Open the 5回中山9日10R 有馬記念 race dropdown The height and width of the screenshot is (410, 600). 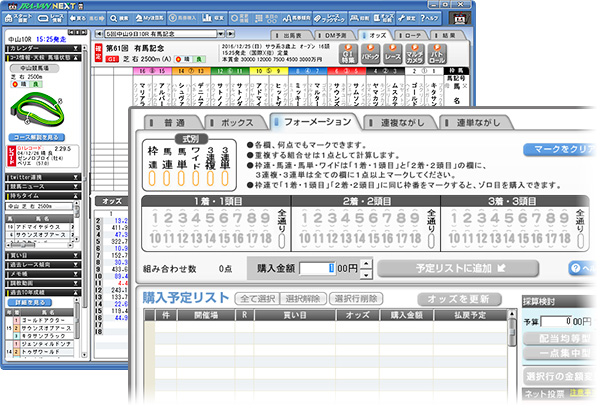[164, 34]
